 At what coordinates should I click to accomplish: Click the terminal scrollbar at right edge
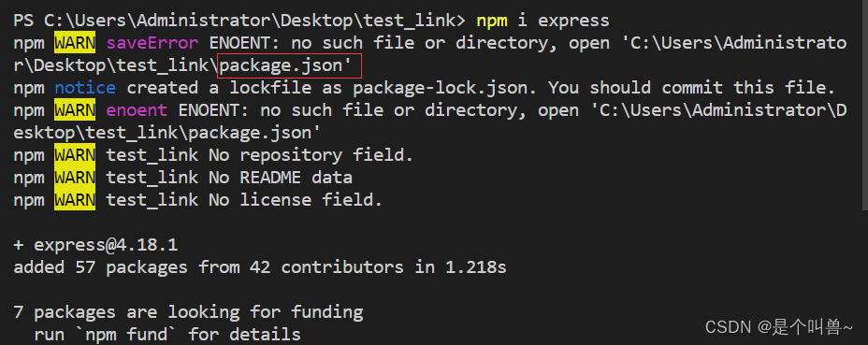click(x=865, y=106)
